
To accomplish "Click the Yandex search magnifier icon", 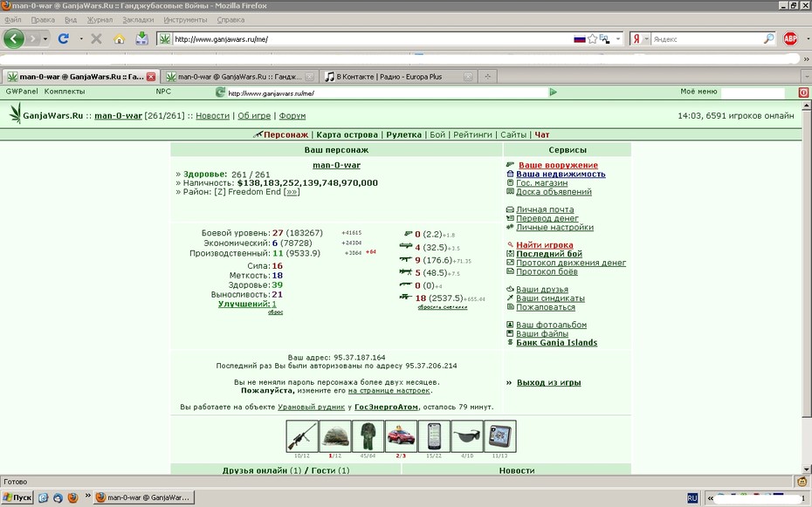I will tap(769, 38).
